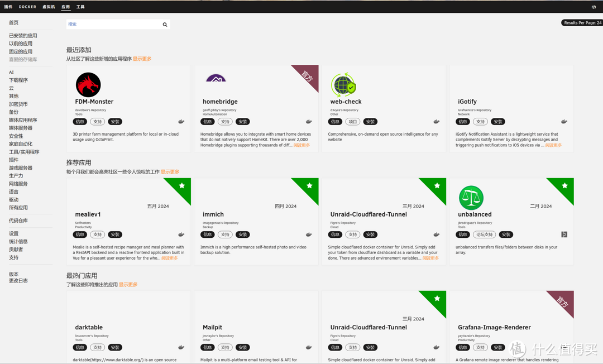Open the 插件 top menu tab
The height and width of the screenshot is (364, 603).
(x=8, y=7)
